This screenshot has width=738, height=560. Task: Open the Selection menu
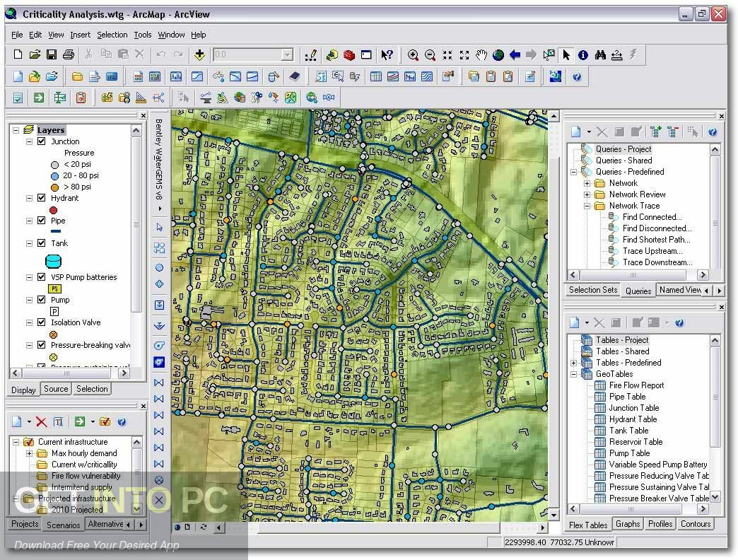(112, 35)
